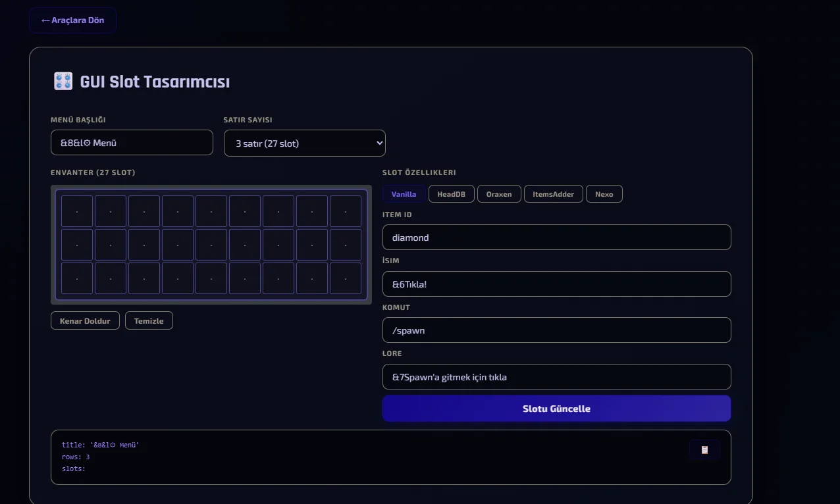Click the 'title:' line in the output
Image resolution: width=840 pixels, height=504 pixels.
[101, 445]
